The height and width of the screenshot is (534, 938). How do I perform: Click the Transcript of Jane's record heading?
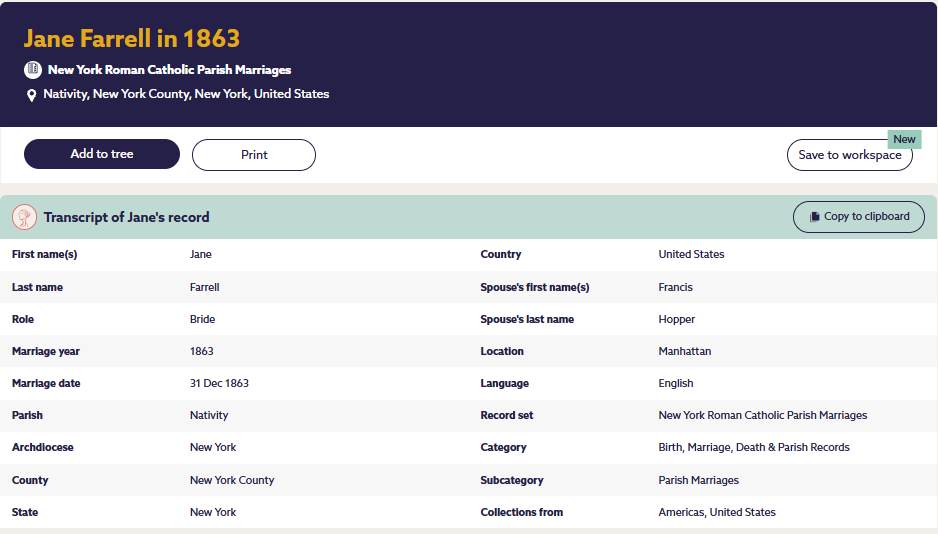pos(126,217)
